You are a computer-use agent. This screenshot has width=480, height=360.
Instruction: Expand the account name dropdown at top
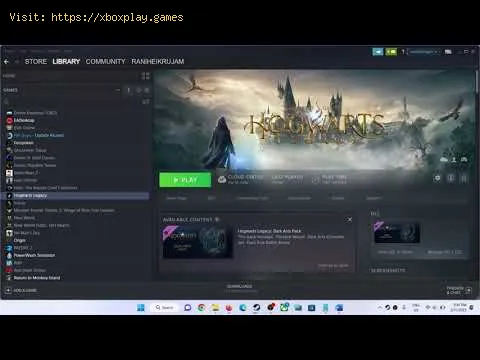click(x=424, y=52)
